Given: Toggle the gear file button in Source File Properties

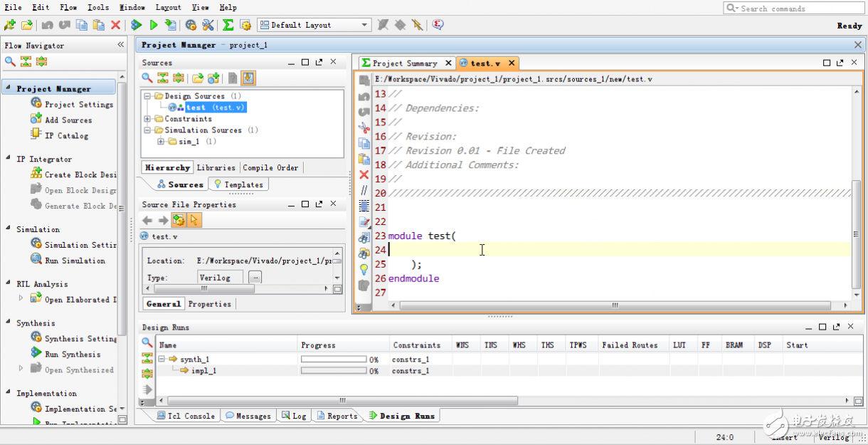Looking at the screenshot, I should point(178,221).
